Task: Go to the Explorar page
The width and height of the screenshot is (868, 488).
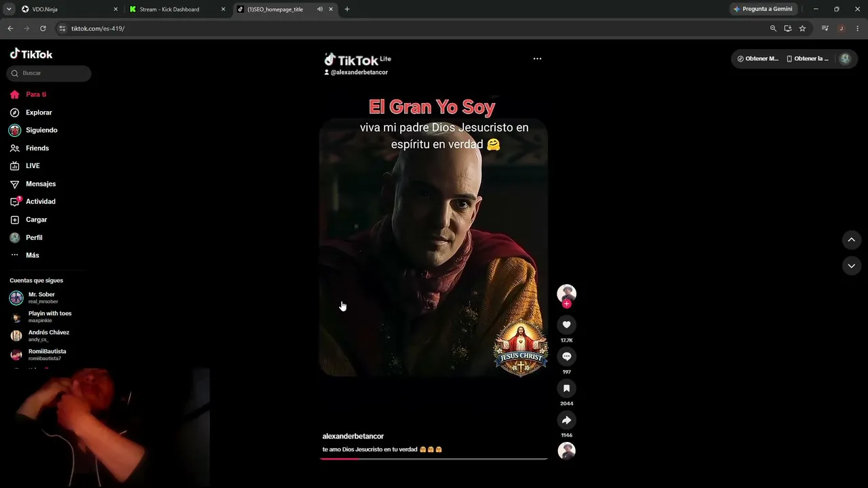Action: tap(31, 113)
